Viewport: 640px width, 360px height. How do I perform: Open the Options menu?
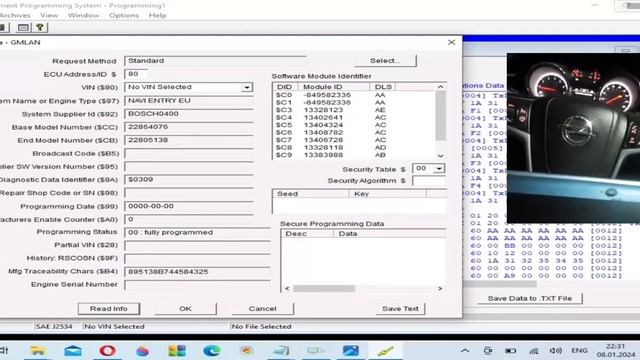pos(124,15)
